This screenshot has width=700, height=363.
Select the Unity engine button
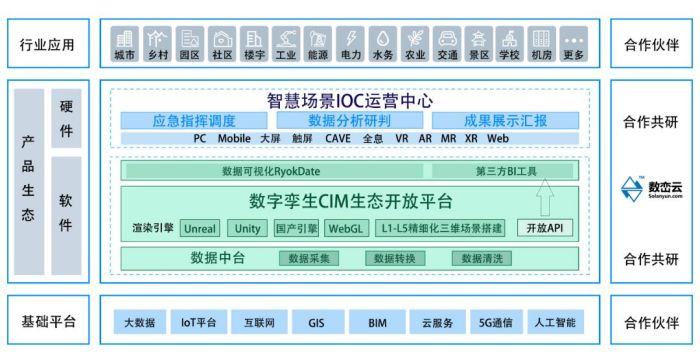[x=247, y=229]
